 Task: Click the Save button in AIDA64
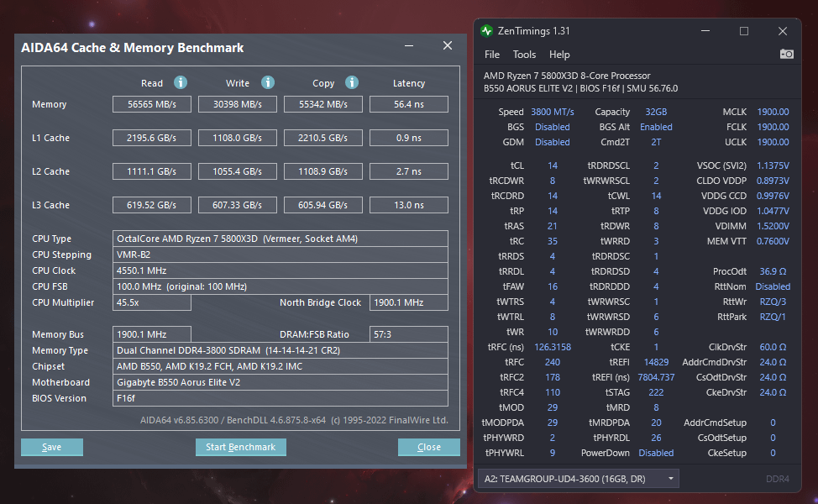point(51,447)
